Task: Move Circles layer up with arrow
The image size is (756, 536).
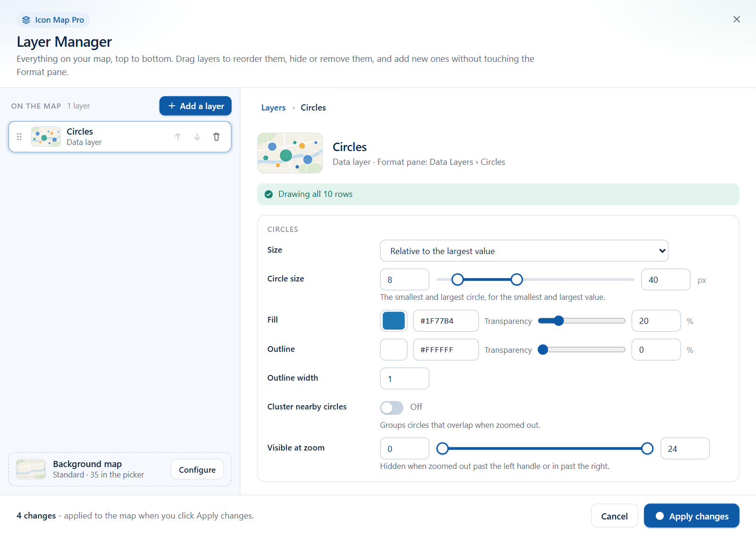Action: [x=178, y=137]
